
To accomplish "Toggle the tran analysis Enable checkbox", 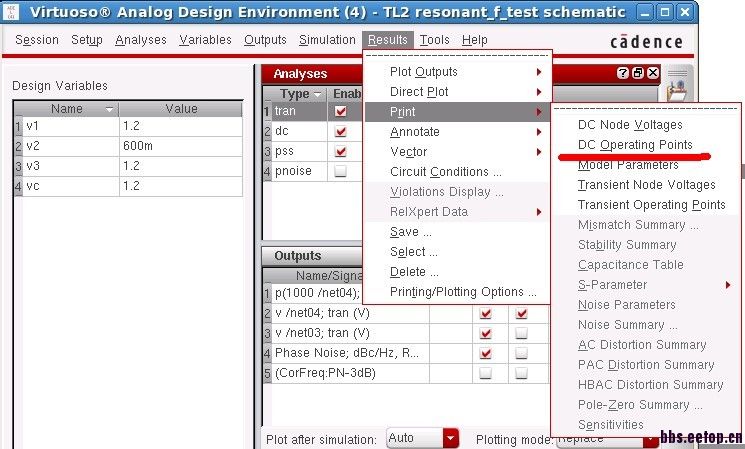I will click(340, 111).
